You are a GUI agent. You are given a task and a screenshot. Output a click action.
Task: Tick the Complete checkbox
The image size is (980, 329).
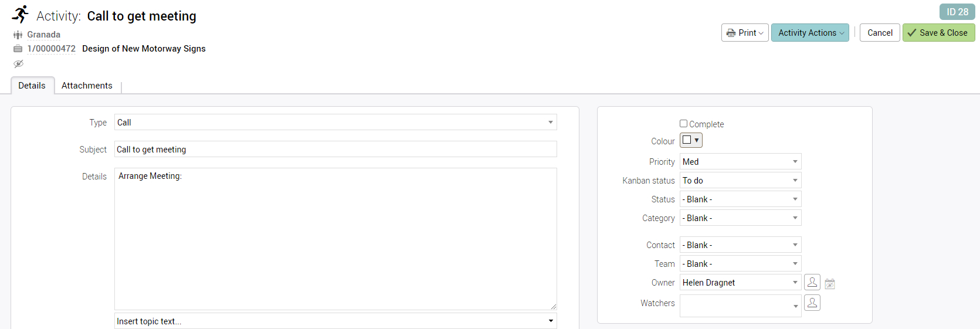[x=683, y=124]
